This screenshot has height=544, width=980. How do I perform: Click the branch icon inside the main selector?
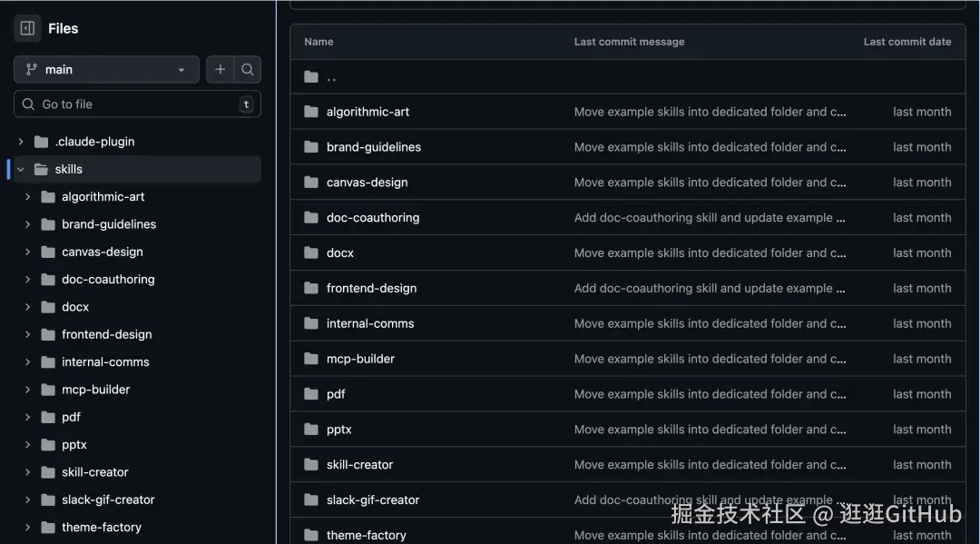click(33, 69)
